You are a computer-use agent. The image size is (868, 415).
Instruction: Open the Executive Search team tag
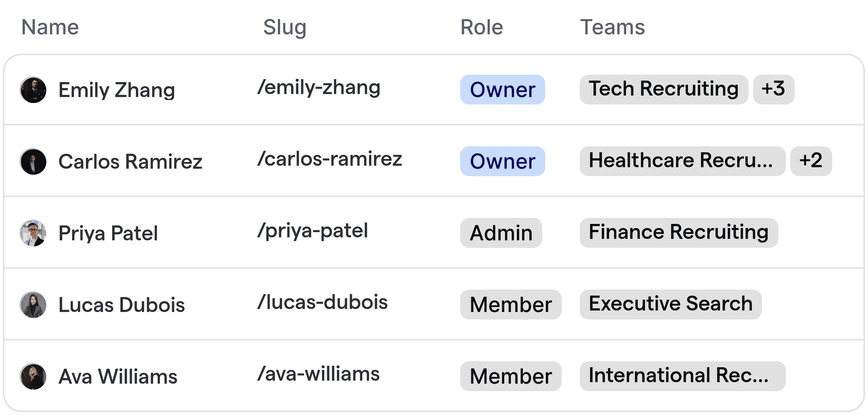pos(670,305)
